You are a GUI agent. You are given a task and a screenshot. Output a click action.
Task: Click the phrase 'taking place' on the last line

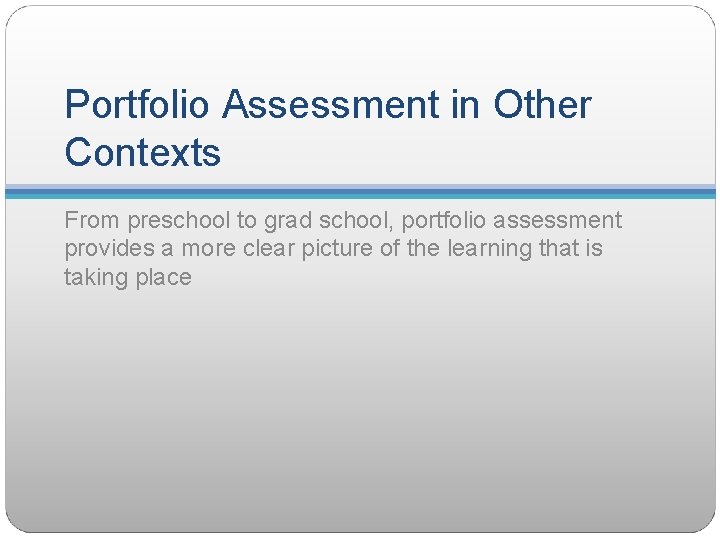[x=128, y=277]
